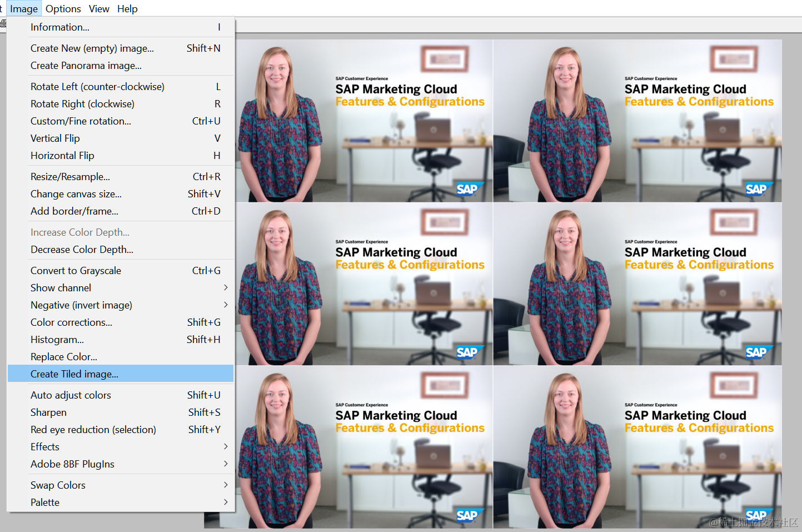Select Decrease Color Depth...

121,250
